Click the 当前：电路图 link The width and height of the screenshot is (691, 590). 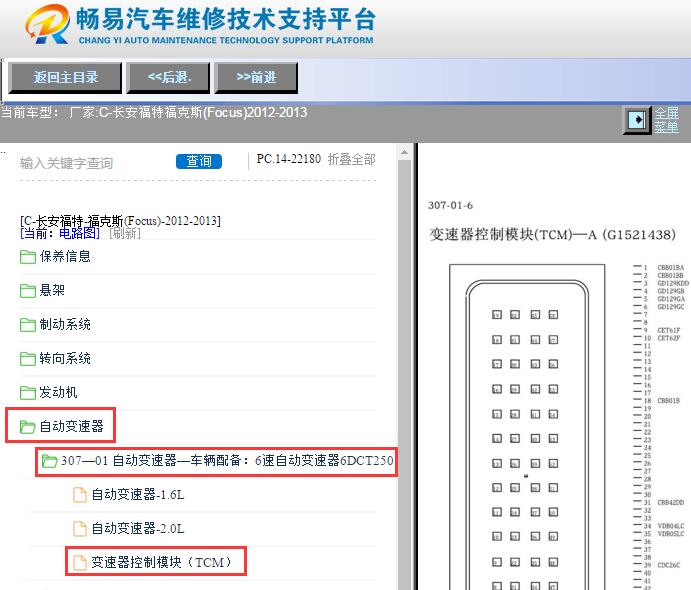point(60,233)
